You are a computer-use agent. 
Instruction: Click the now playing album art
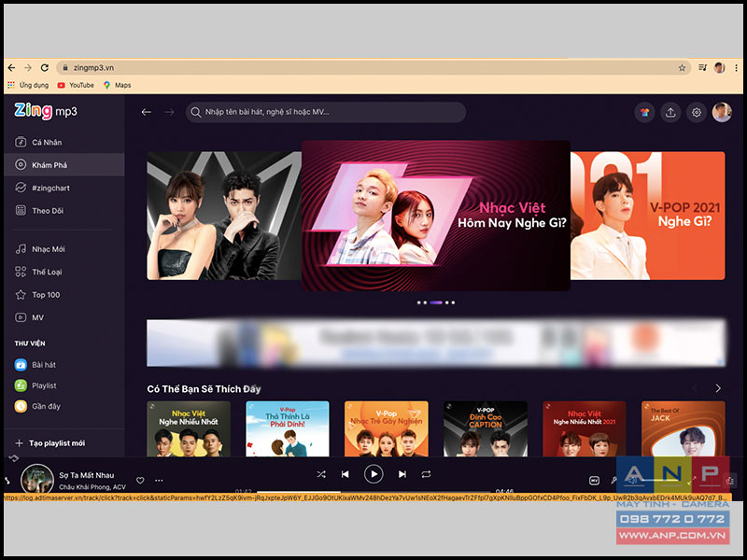(37, 479)
